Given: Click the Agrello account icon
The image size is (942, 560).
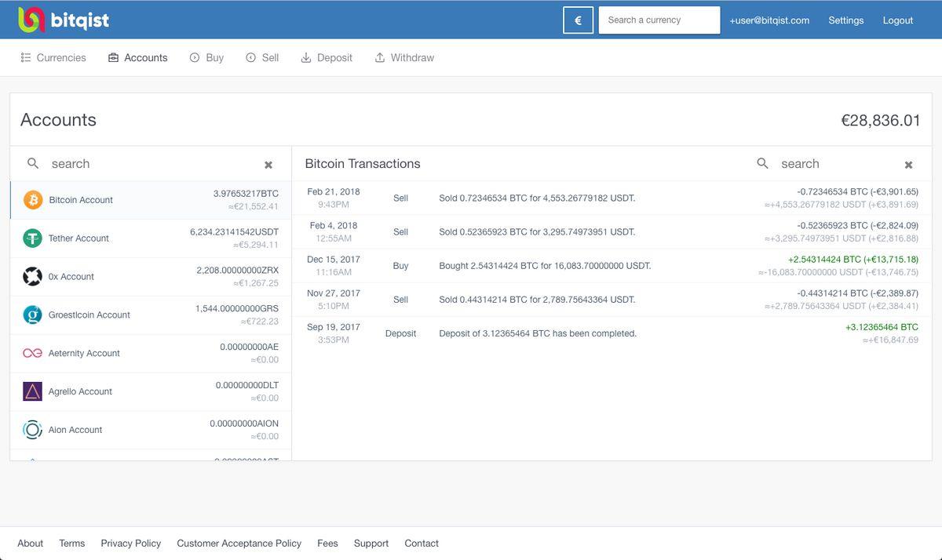Looking at the screenshot, I should (x=32, y=391).
